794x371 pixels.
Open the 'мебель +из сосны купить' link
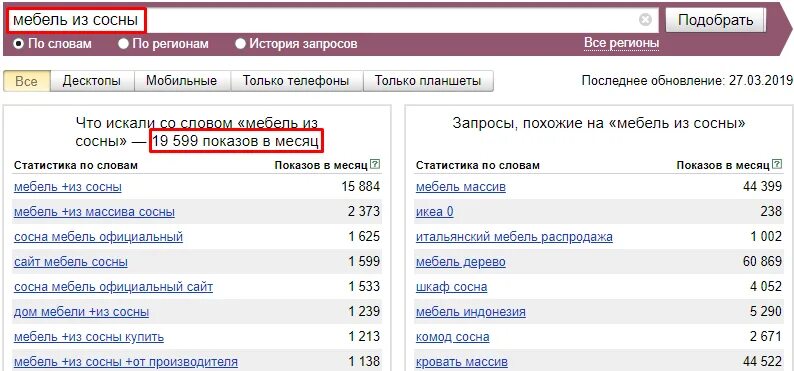coord(89,337)
